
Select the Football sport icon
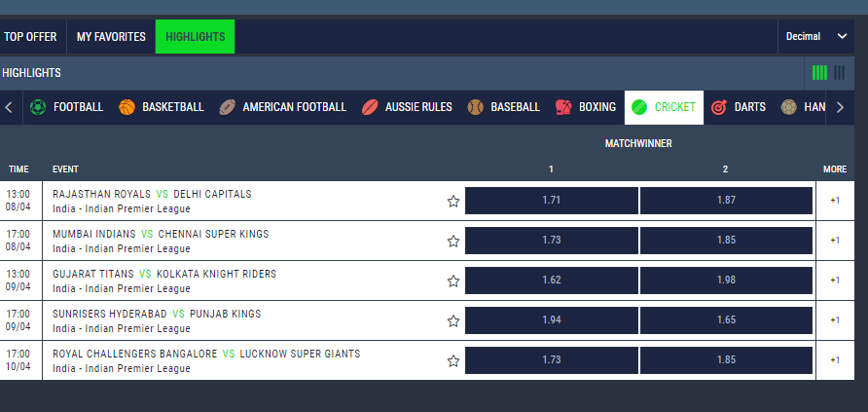tap(38, 107)
